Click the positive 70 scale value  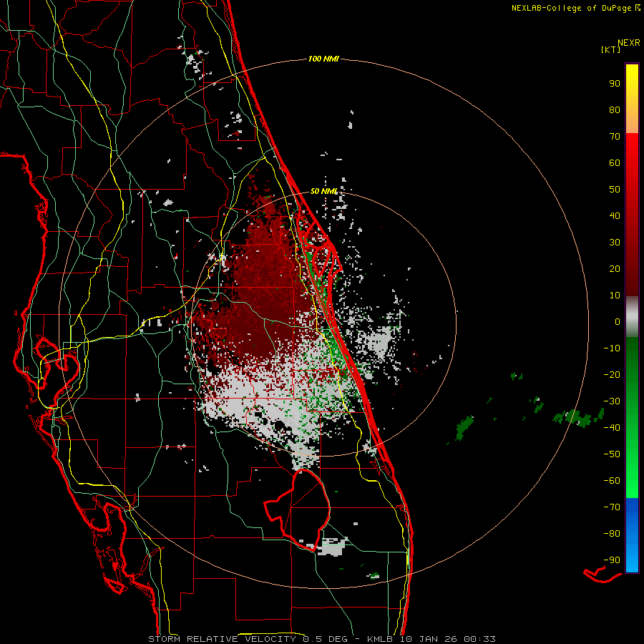click(x=615, y=137)
